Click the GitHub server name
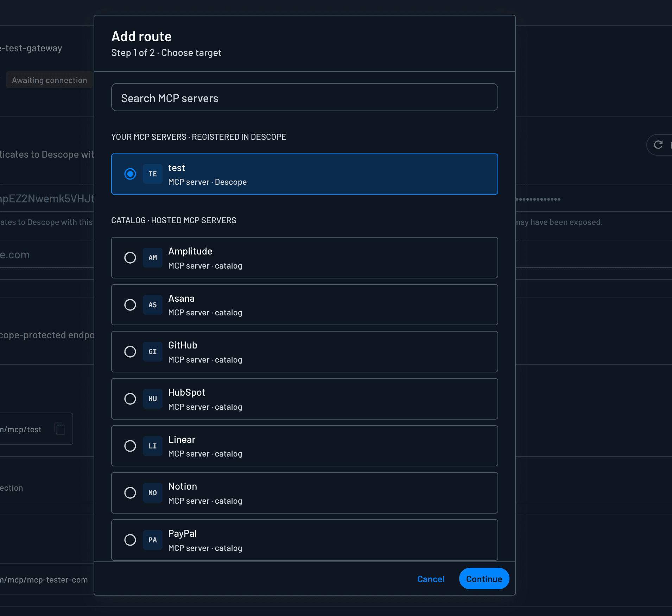Screen dimensions: 672x616 183,345
